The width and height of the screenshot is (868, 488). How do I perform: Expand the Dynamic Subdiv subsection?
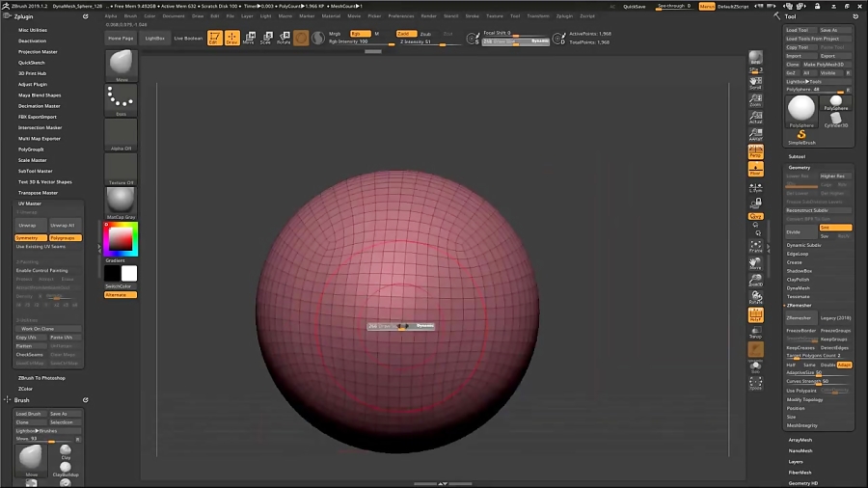[x=803, y=245]
